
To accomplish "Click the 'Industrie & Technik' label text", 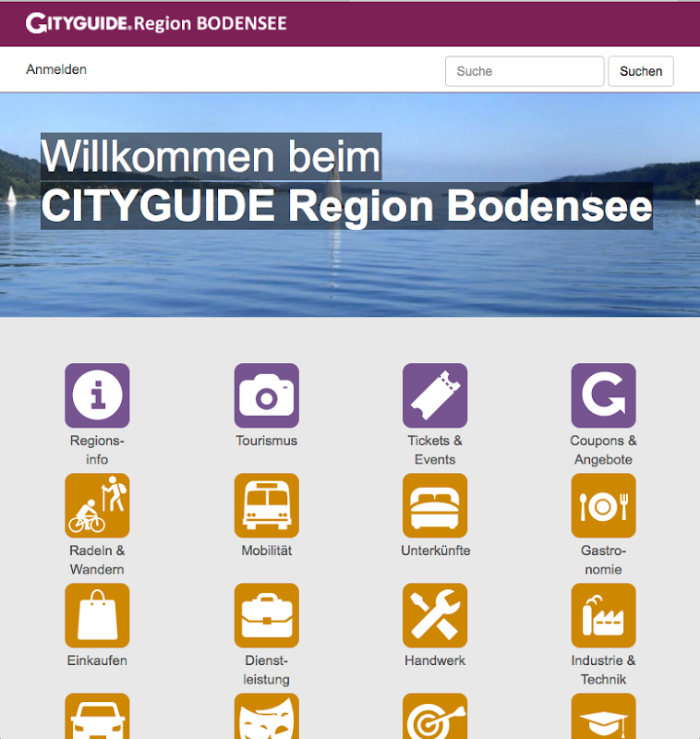I will [x=603, y=670].
